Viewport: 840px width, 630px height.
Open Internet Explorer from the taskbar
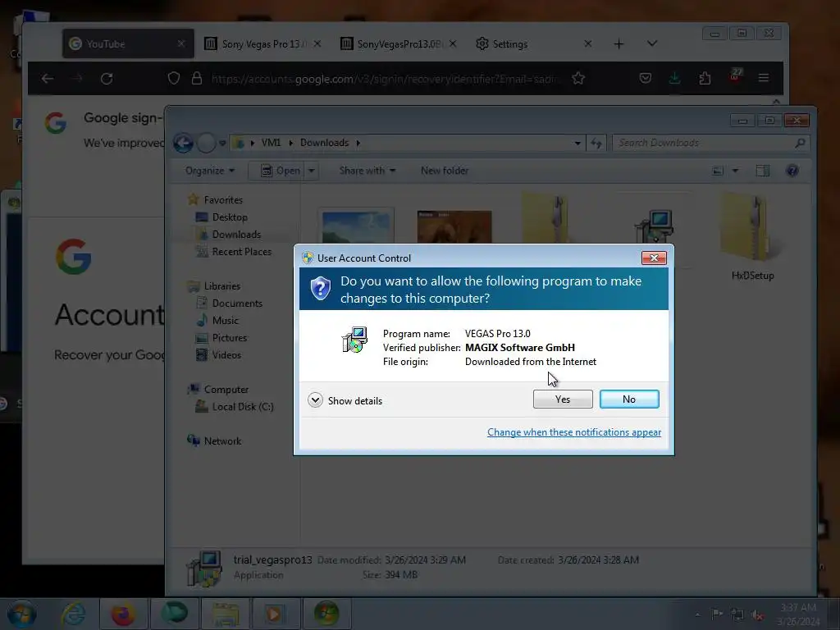click(73, 614)
